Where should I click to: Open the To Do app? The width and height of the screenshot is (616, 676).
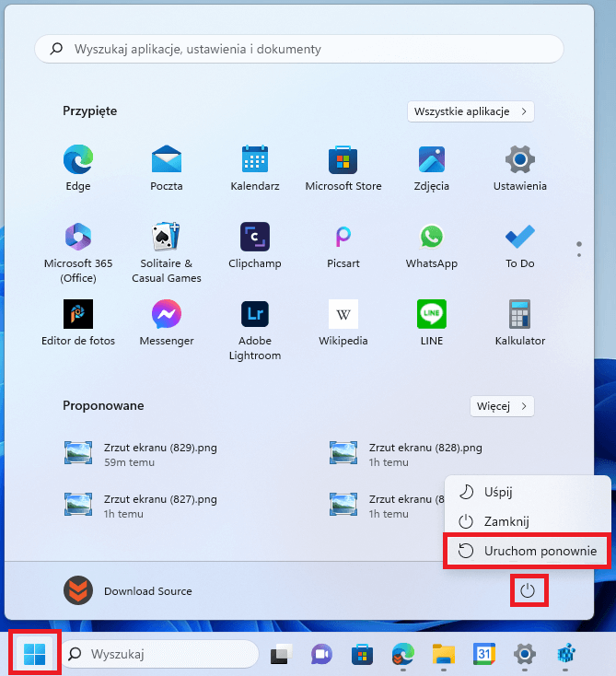pos(520,246)
